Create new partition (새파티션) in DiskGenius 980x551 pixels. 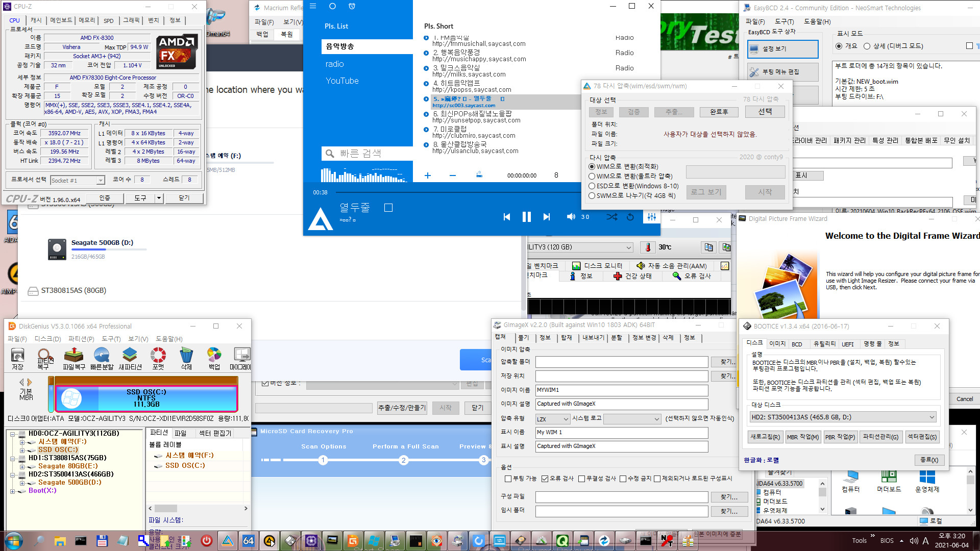pos(130,359)
